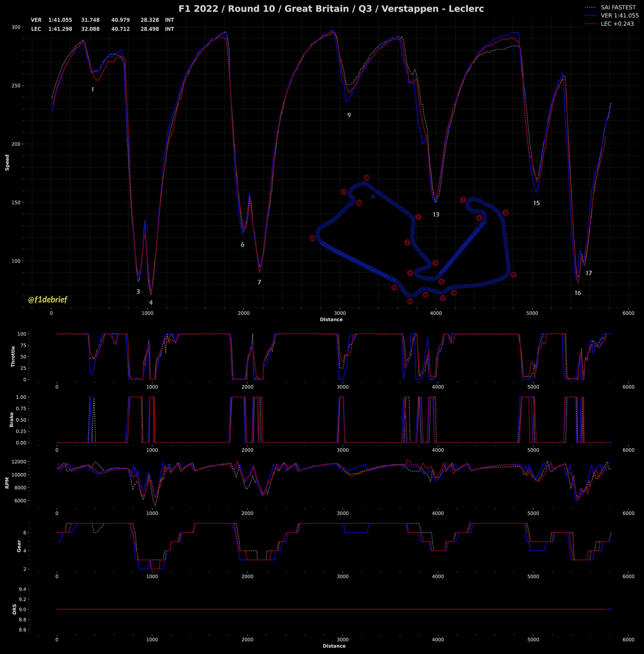The width and height of the screenshot is (644, 654).
Task: Click the grey corner 16 label on speed trace
Action: pos(578,293)
